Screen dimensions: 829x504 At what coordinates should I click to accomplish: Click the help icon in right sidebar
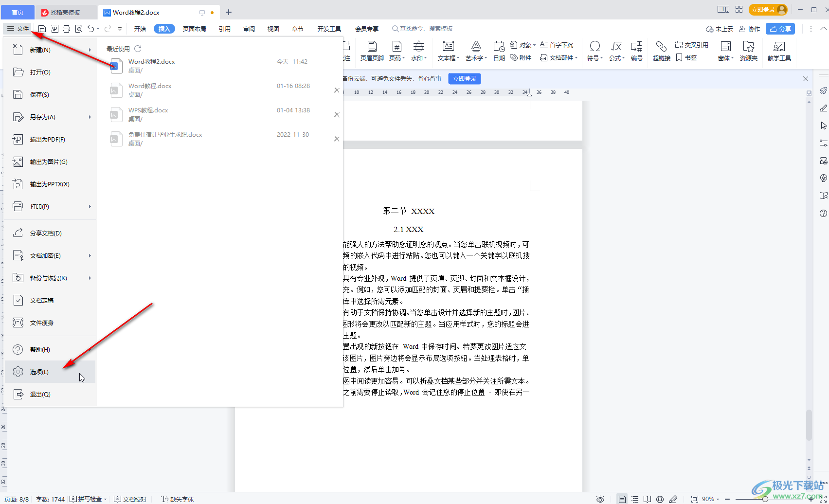tap(823, 213)
